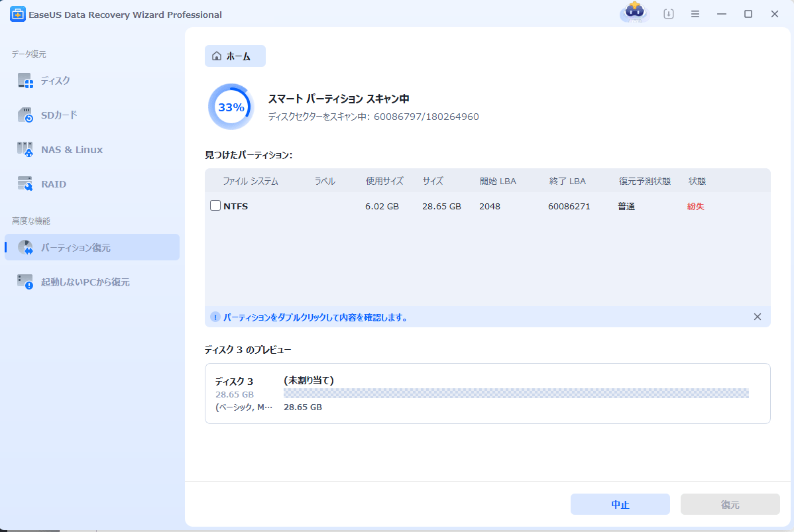Select パーティション復元 in sidebar
Viewport: 794px width, 532px height.
click(92, 248)
